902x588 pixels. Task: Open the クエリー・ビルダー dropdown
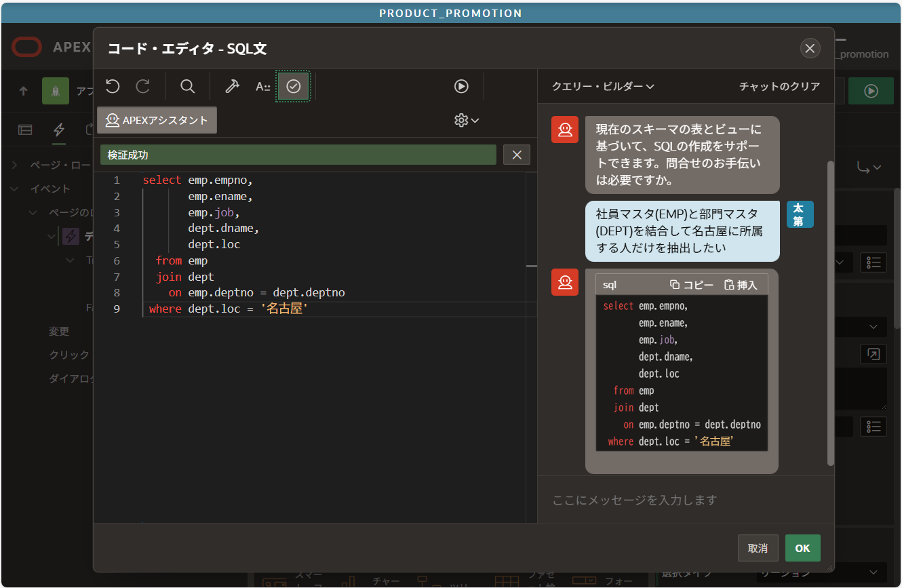602,86
